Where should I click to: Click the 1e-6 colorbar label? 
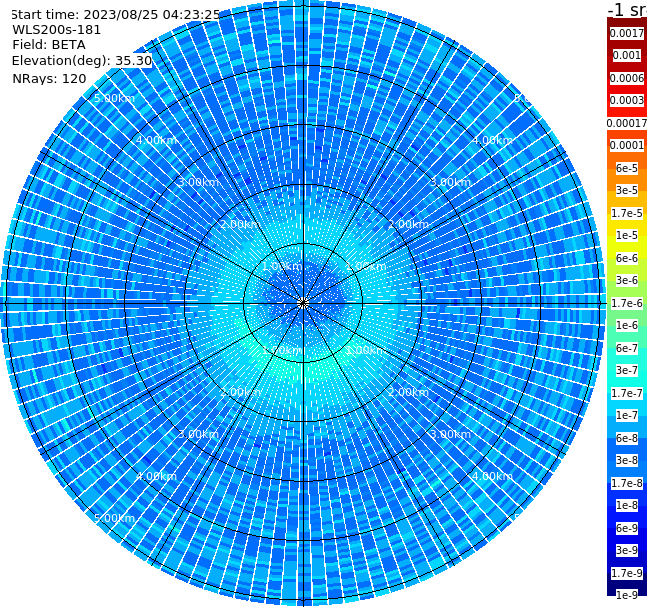click(x=627, y=325)
